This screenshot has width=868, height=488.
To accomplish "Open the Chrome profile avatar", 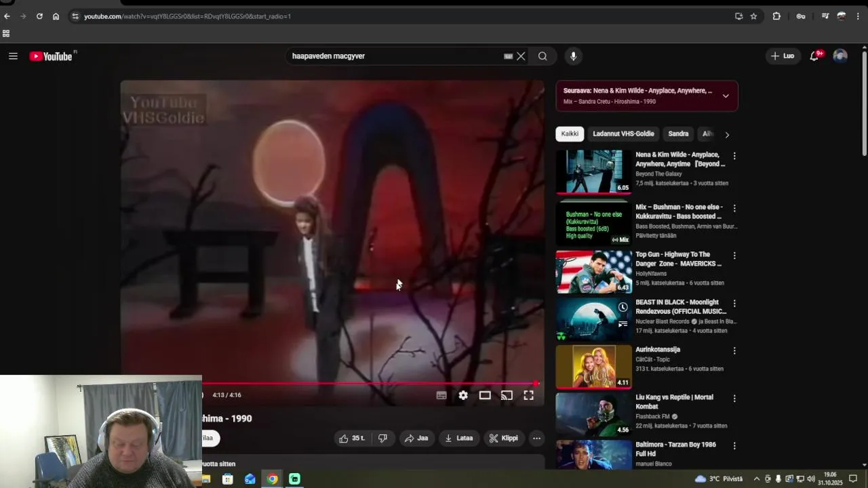I will pos(842,16).
